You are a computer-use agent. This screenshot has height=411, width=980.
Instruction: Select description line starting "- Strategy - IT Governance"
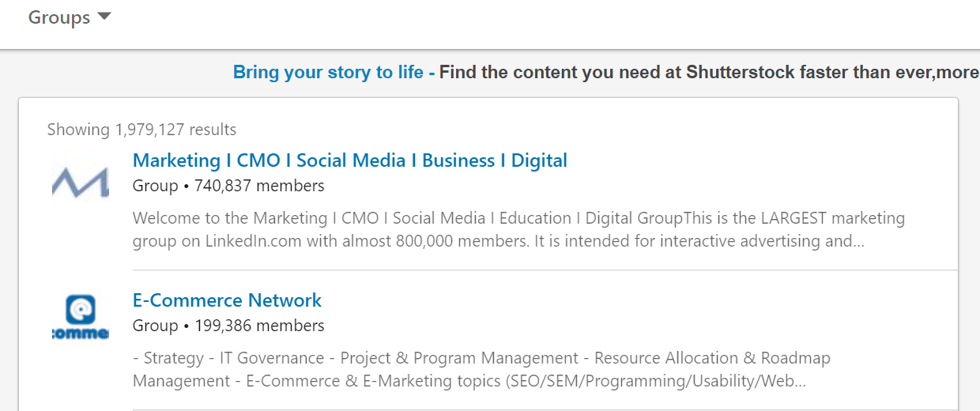tap(481, 358)
